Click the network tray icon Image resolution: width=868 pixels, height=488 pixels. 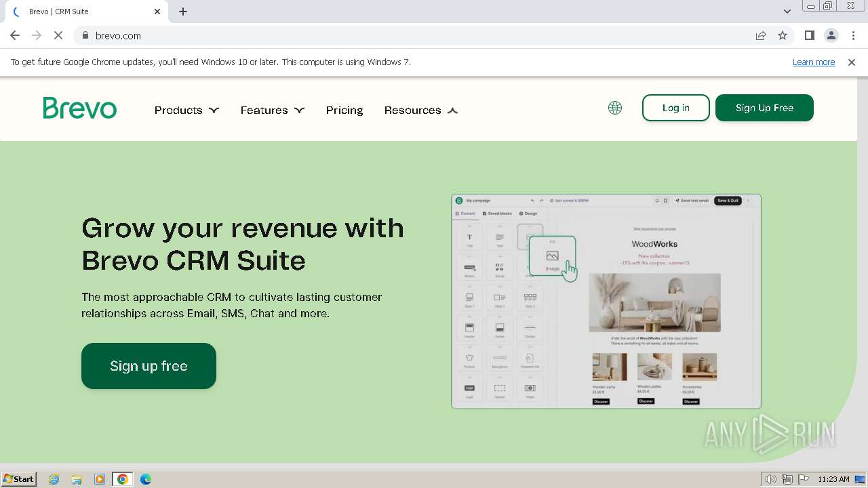coord(787,479)
